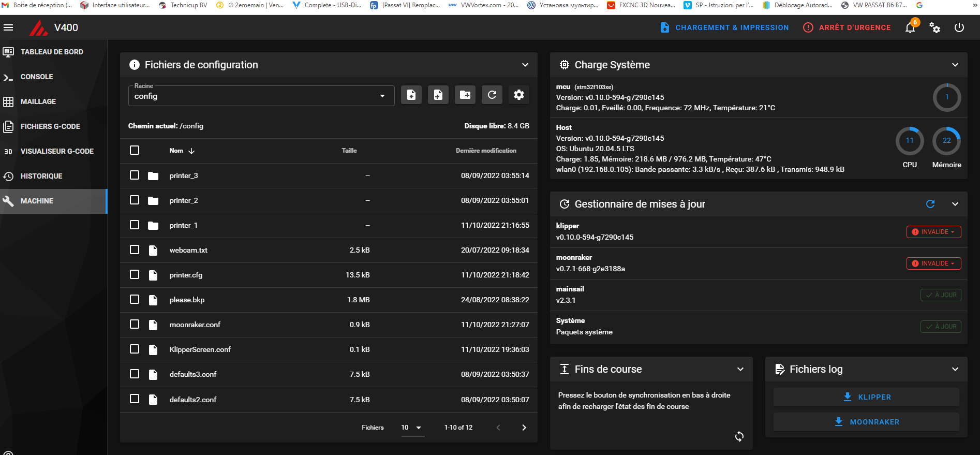Open the Machine page
The width and height of the screenshot is (980, 455).
click(x=53, y=201)
